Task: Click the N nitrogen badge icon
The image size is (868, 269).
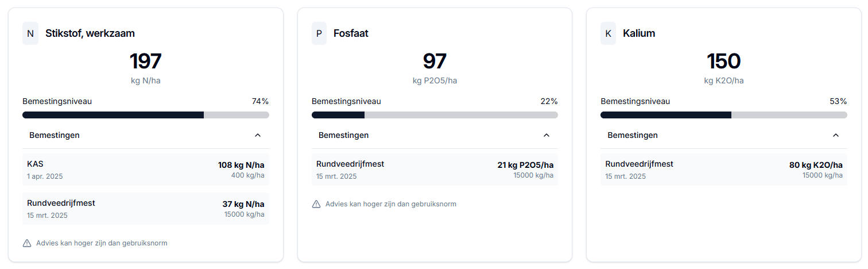Action: 30,33
